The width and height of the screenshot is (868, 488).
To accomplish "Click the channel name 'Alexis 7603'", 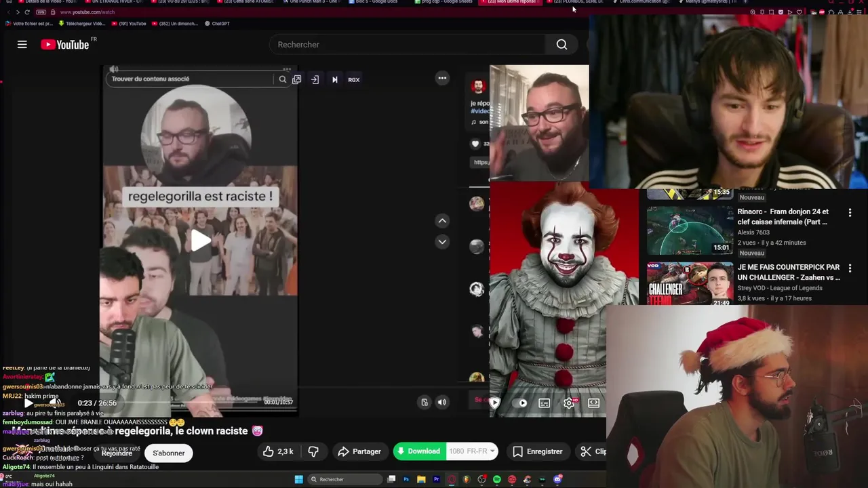I will pos(753,232).
